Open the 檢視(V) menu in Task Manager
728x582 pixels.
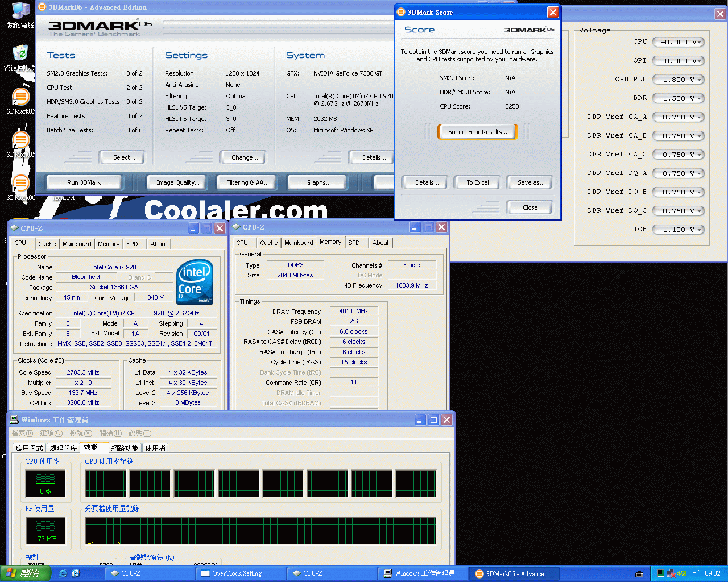coord(80,433)
